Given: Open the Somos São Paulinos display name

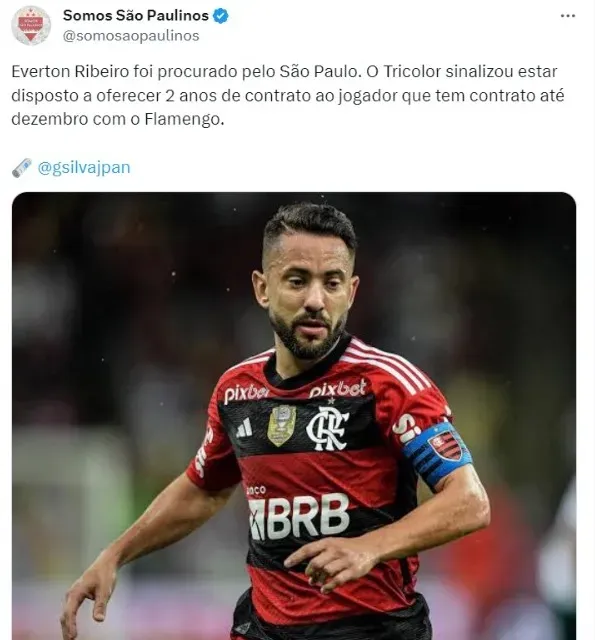Looking at the screenshot, I should [x=136, y=16].
